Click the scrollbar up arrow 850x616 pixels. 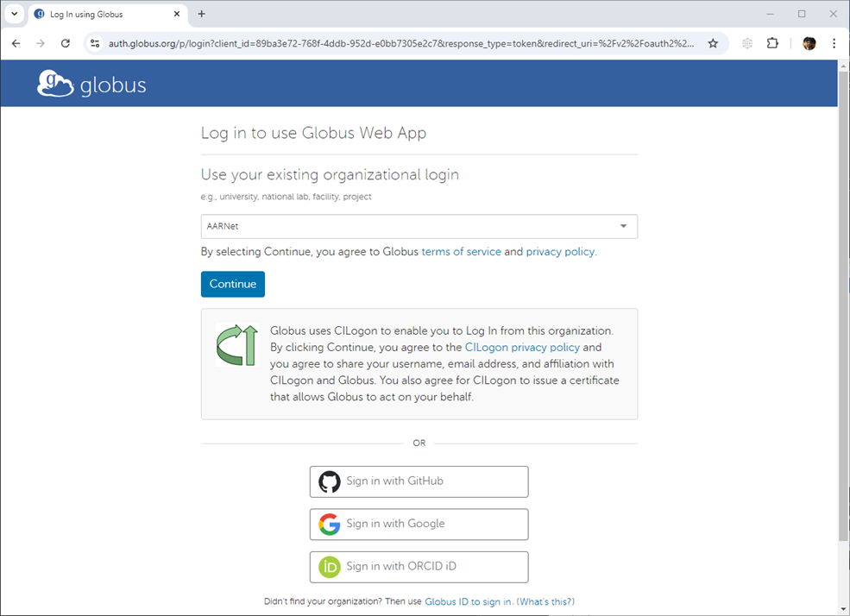pos(843,66)
